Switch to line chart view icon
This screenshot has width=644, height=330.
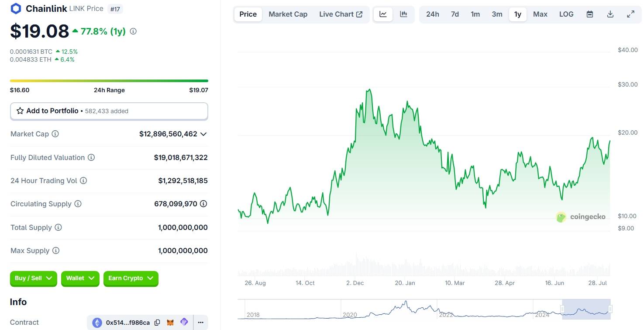[383, 14]
